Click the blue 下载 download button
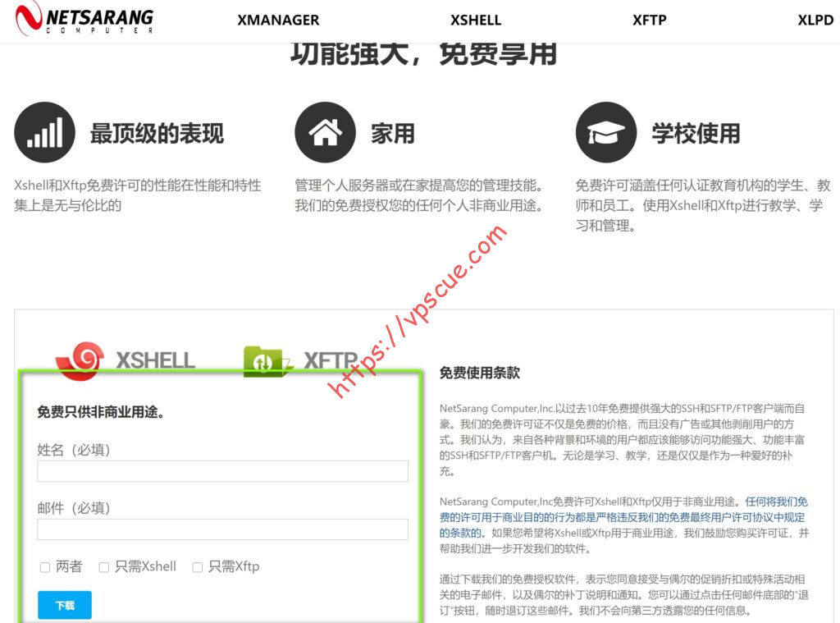 tap(65, 605)
